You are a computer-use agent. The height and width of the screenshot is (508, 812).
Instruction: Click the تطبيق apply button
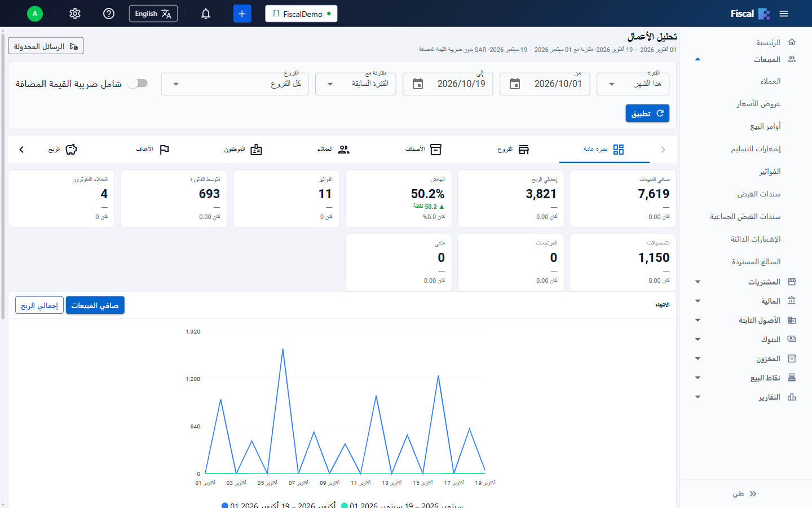[x=647, y=113]
